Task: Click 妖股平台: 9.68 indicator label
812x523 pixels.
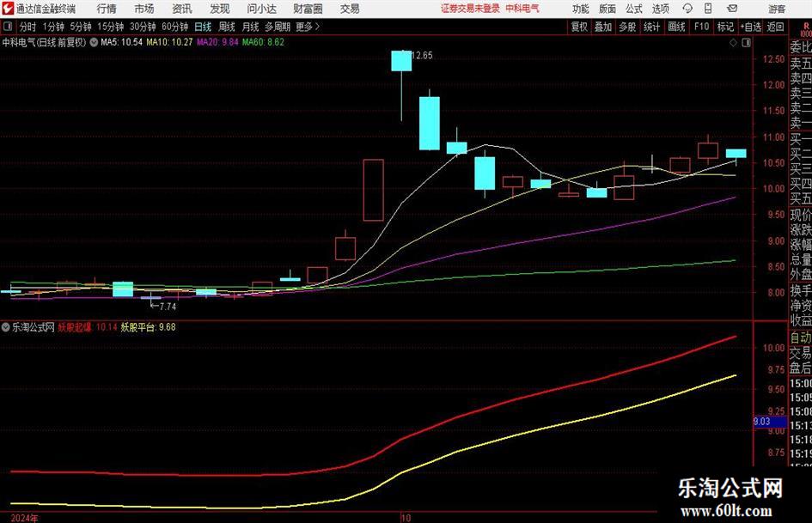Action: 148,327
